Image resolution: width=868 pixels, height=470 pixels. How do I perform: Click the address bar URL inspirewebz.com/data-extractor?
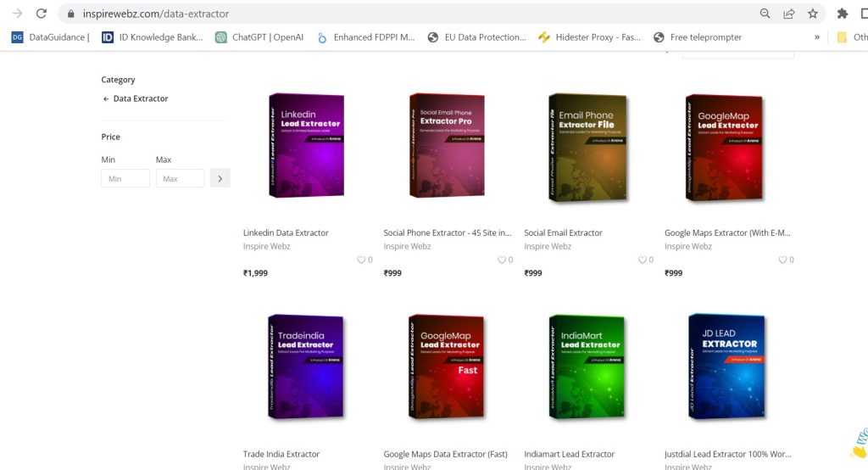pos(156,14)
